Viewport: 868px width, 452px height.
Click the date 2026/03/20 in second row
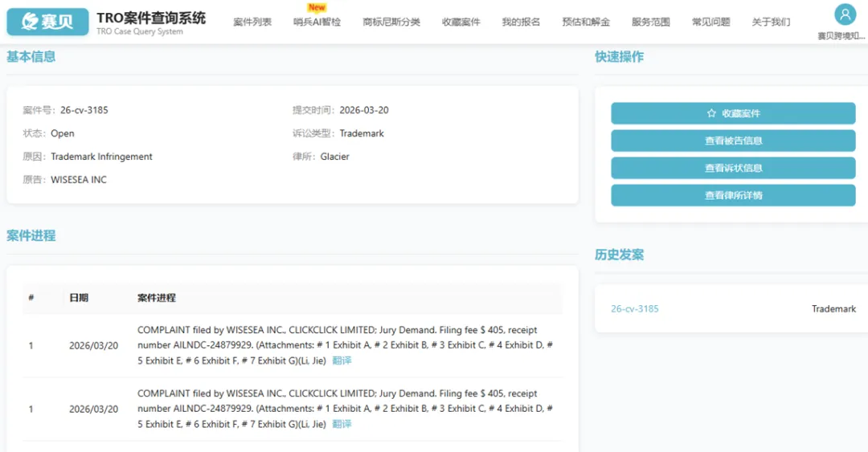point(93,409)
